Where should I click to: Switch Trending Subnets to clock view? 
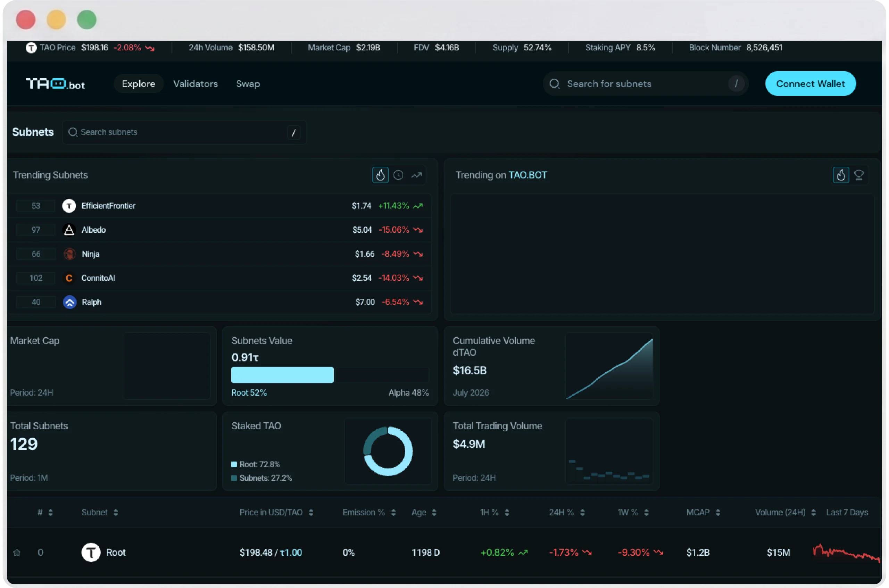(398, 175)
